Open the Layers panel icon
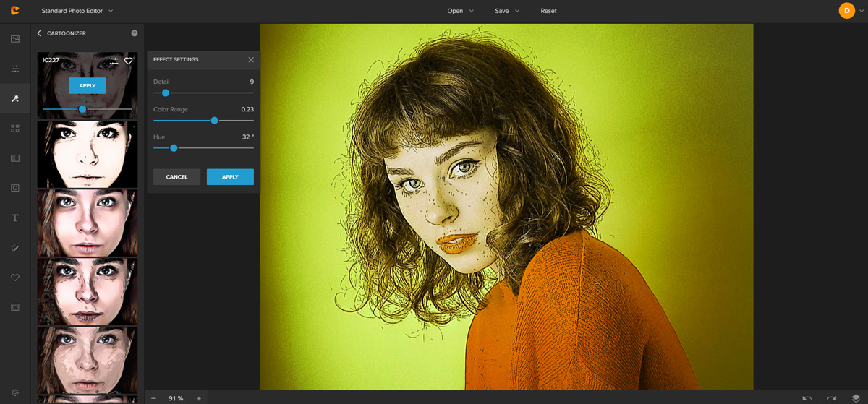 (x=856, y=398)
